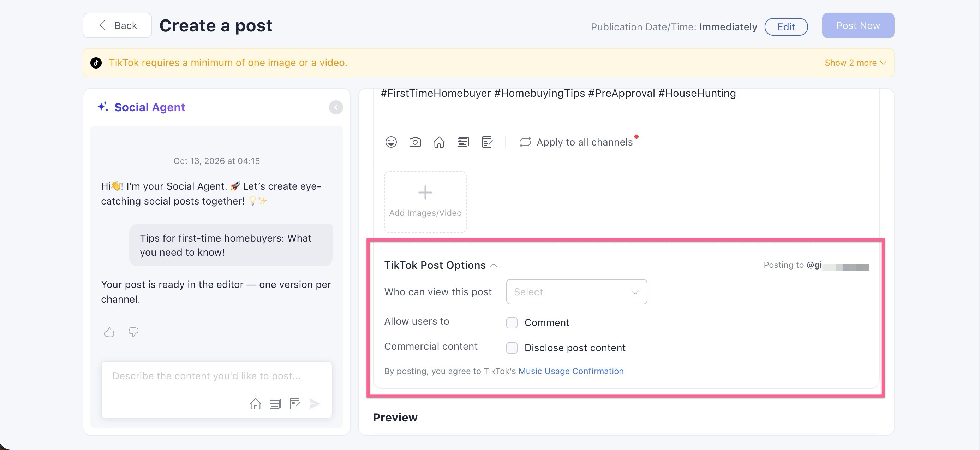Viewport: 980px width, 450px height.
Task: Open Music Usage Confirmation link
Action: (570, 371)
